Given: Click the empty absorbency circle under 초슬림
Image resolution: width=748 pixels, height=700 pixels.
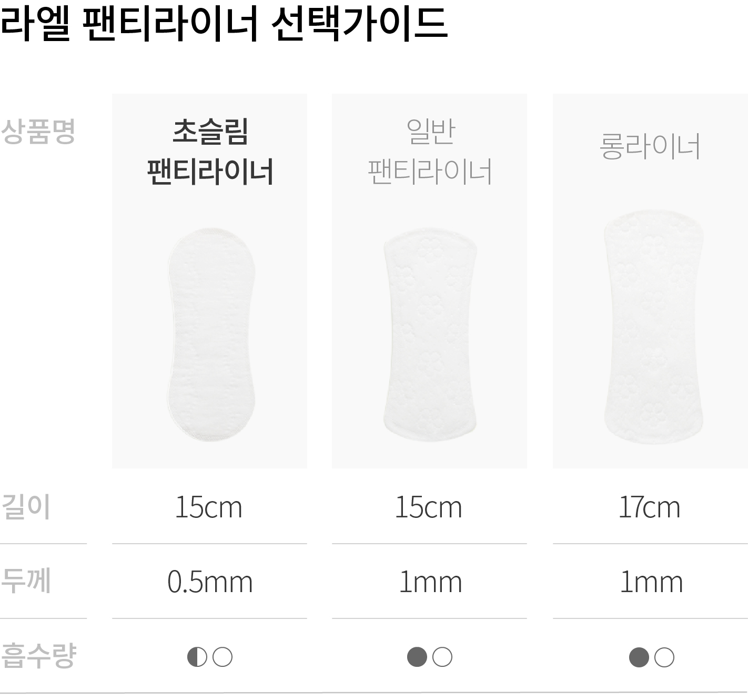Looking at the screenshot, I should click(223, 657).
